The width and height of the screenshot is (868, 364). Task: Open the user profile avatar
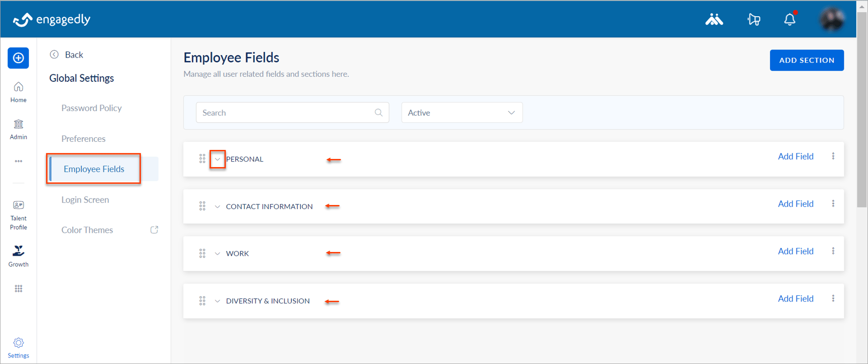(x=832, y=19)
